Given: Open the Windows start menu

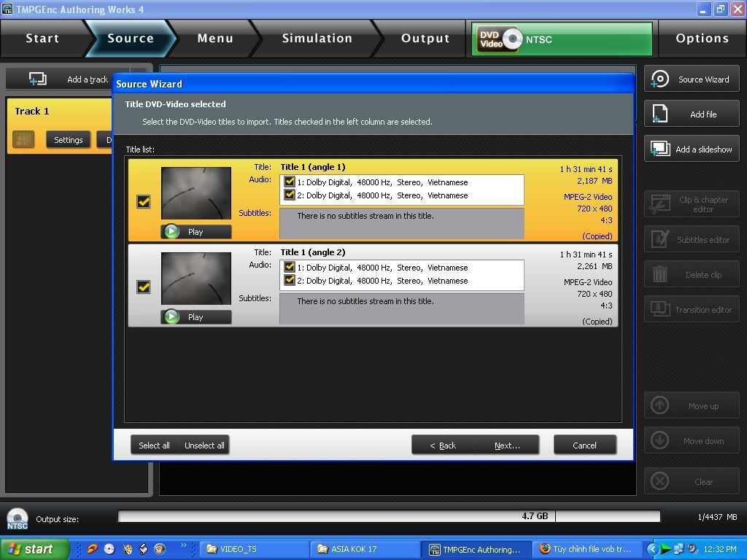Looking at the screenshot, I should [x=35, y=549].
